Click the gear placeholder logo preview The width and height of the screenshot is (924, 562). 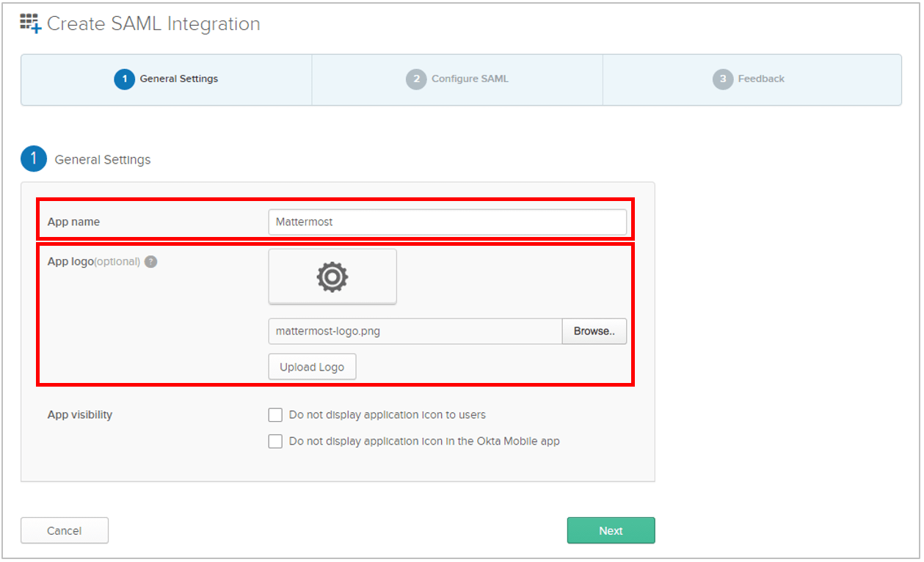coord(332,277)
